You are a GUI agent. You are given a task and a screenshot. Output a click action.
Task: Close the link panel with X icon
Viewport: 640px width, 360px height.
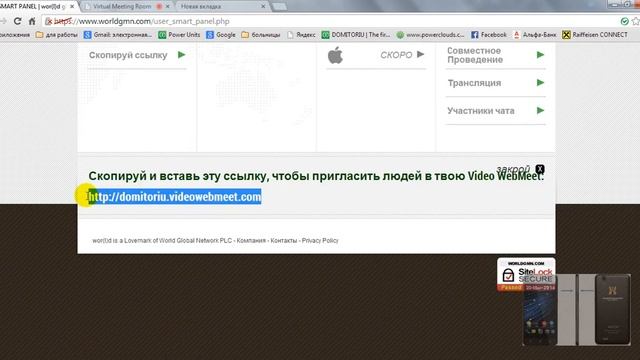click(540, 169)
